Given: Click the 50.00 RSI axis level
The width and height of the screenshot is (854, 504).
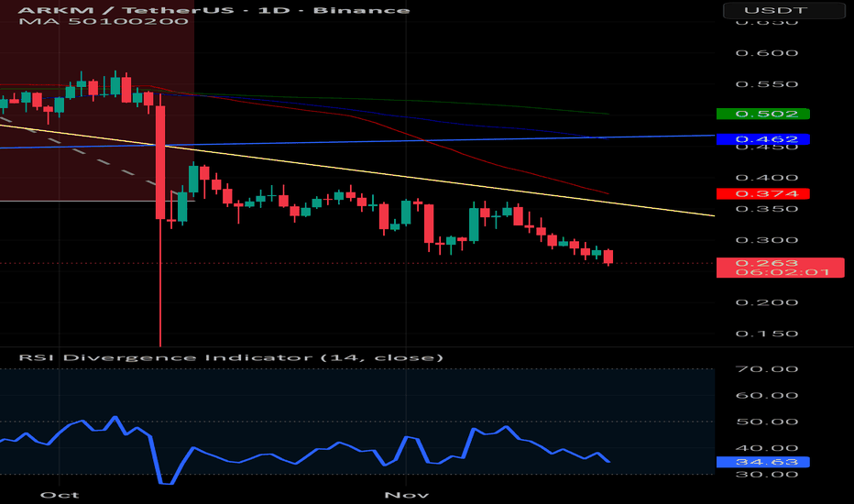Looking at the screenshot, I should point(767,422).
